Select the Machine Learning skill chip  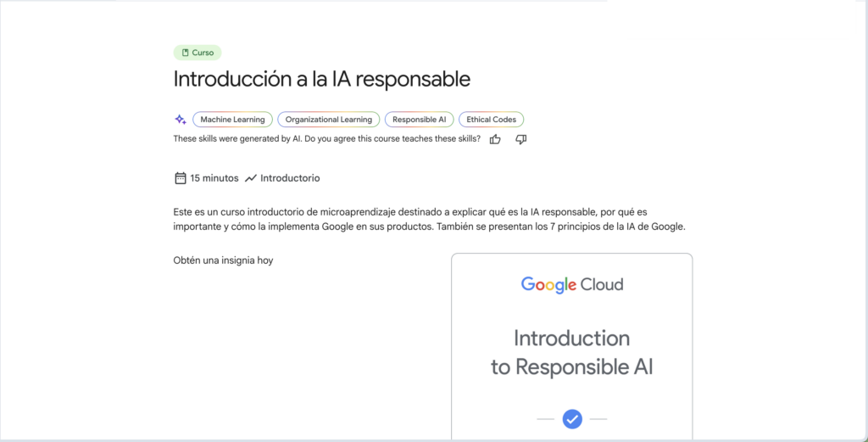[x=232, y=119]
